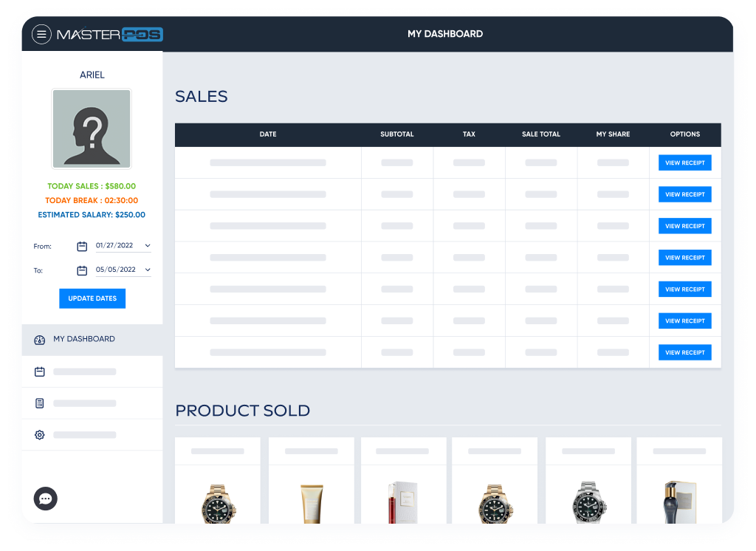Image resolution: width=756 pixels, height=551 pixels.
Task: Select the dashboard gauge icon in sidebar
Action: [x=39, y=340]
